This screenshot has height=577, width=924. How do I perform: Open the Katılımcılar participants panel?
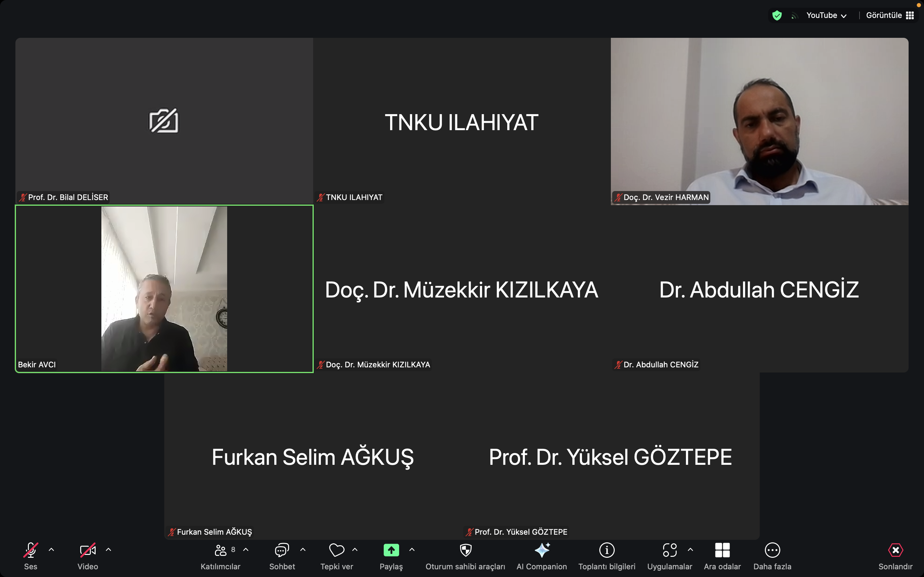pyautogui.click(x=220, y=550)
